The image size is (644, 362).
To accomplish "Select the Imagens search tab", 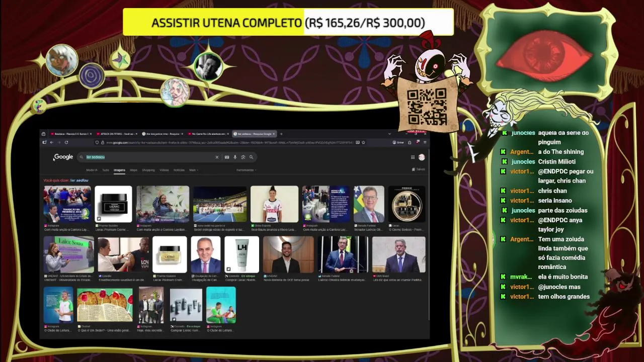I will 119,170.
